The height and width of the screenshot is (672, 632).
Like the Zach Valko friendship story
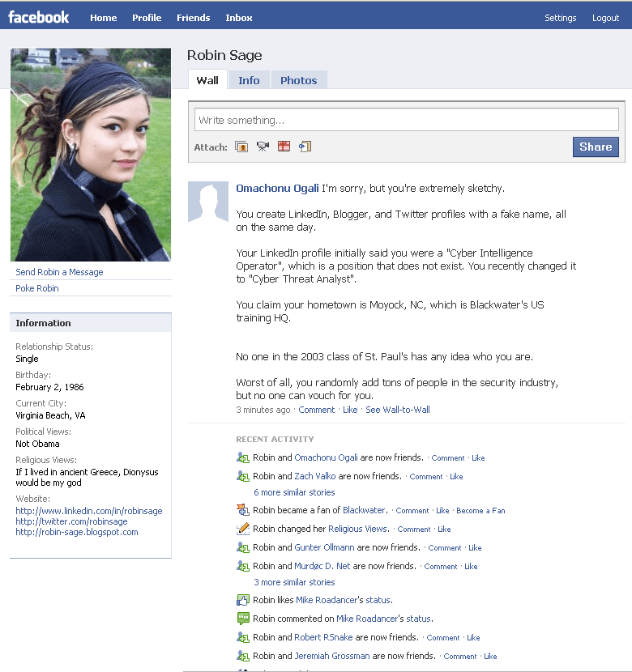point(456,477)
